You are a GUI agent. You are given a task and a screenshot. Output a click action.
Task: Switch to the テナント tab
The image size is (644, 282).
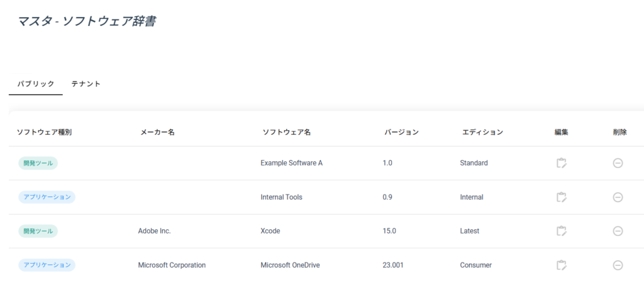click(86, 84)
